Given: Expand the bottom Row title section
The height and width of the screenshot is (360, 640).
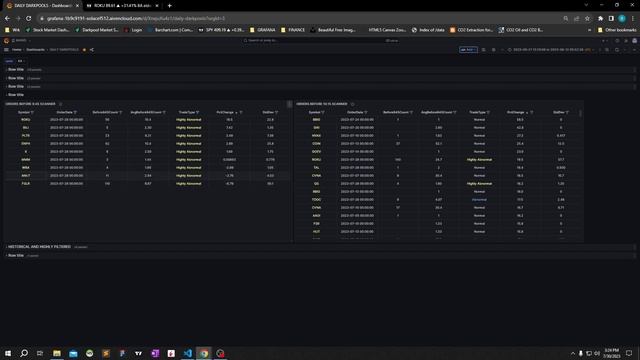Looking at the screenshot, I should 16,256.
